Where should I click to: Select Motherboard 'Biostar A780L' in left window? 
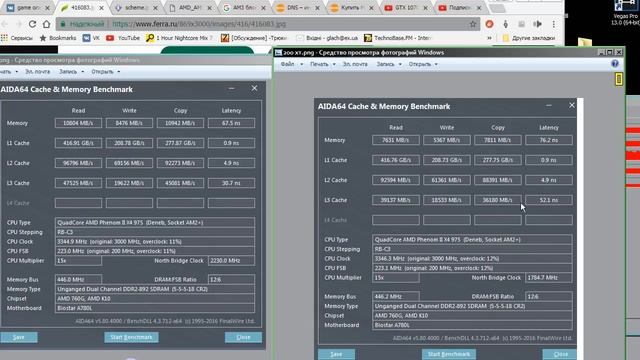click(155, 308)
